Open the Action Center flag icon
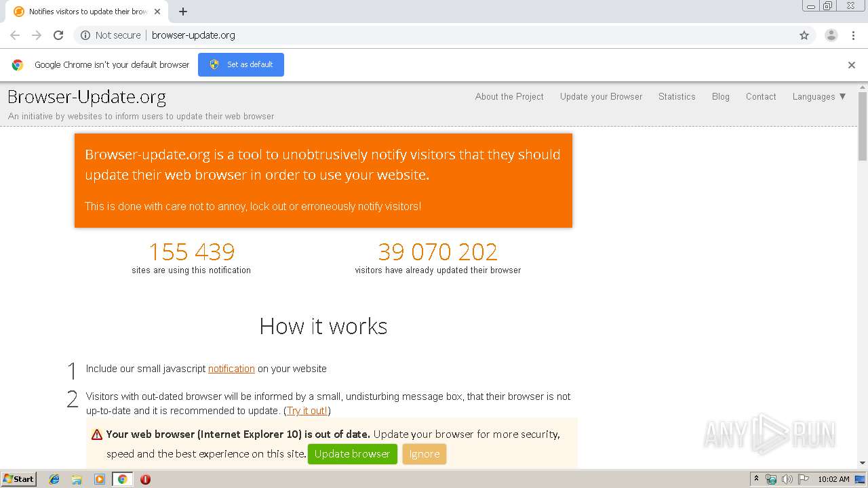The image size is (868, 488). 804,479
